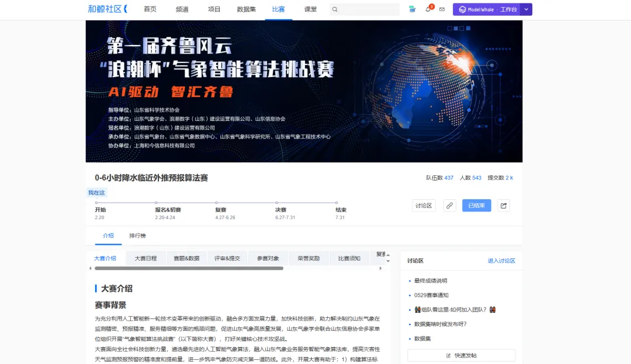Click the search magnifier icon
Image resolution: width=631 pixels, height=364 pixels.
335,9
